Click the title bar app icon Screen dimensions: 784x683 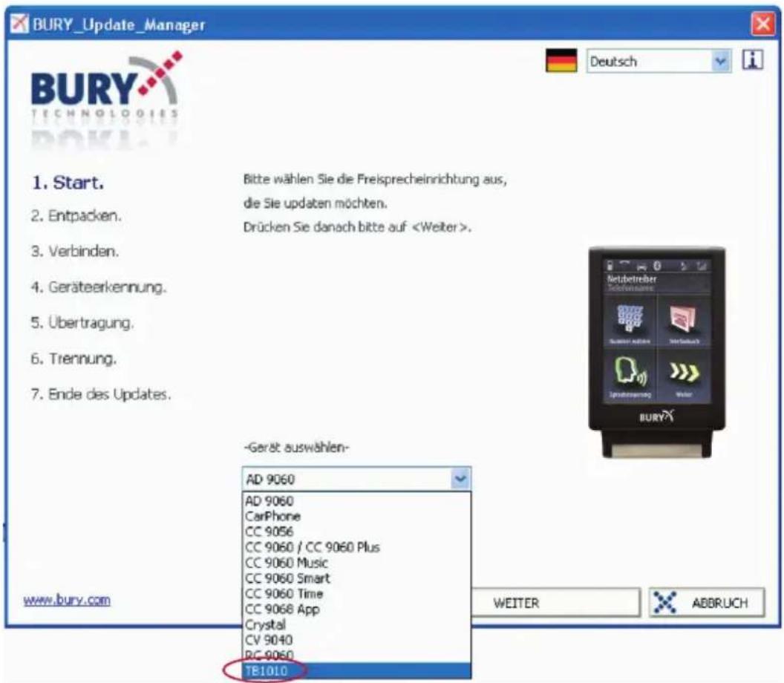pos(19,24)
